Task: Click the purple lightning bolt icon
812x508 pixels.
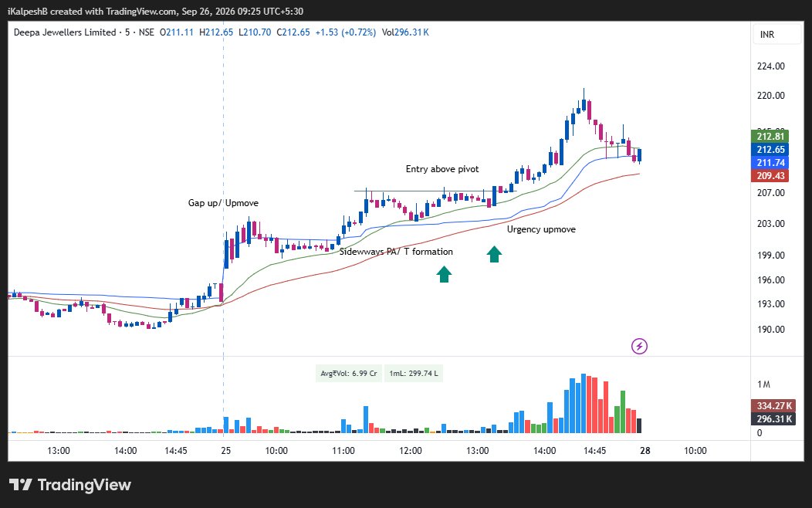Action: (640, 346)
